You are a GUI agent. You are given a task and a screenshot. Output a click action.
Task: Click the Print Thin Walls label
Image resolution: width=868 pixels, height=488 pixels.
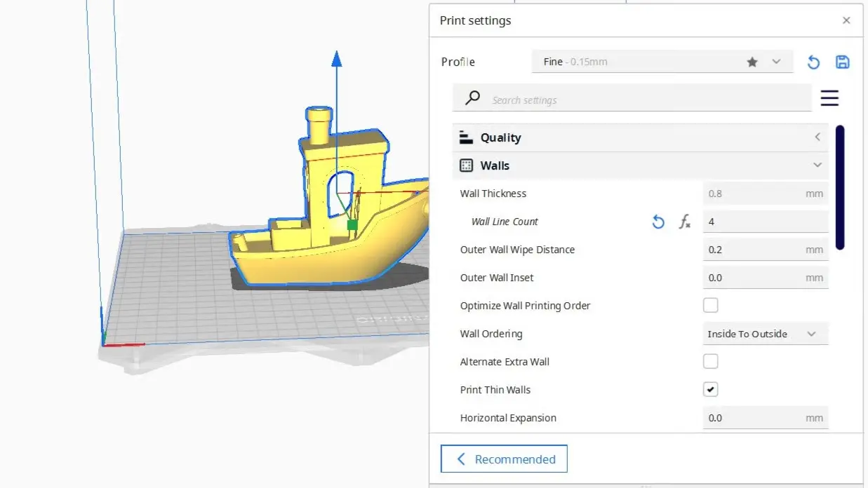pyautogui.click(x=495, y=390)
